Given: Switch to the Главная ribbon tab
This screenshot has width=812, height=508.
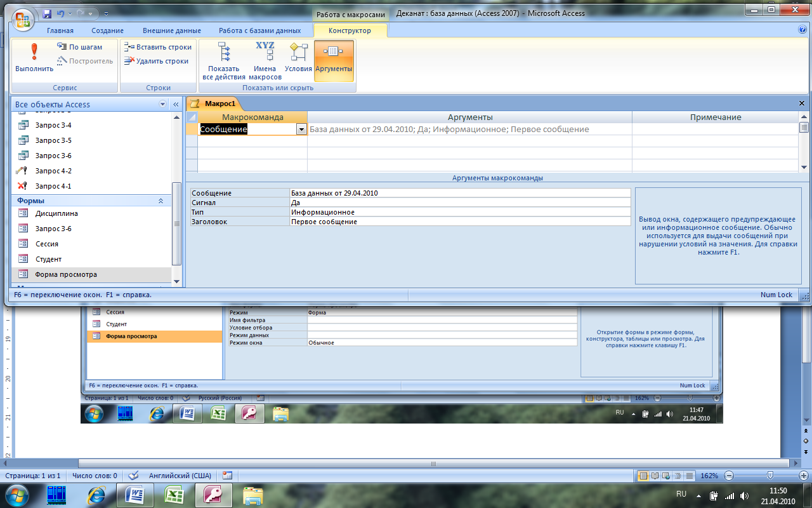Looking at the screenshot, I should [60, 30].
